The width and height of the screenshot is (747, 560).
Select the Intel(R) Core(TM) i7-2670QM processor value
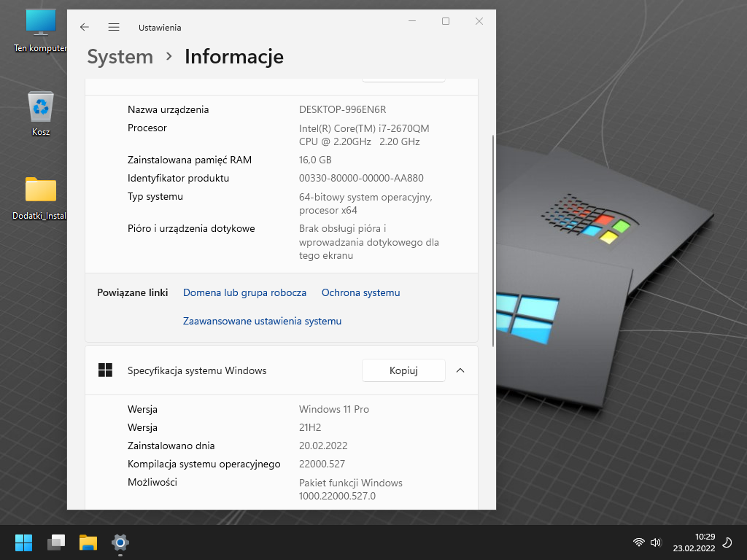coord(364,135)
